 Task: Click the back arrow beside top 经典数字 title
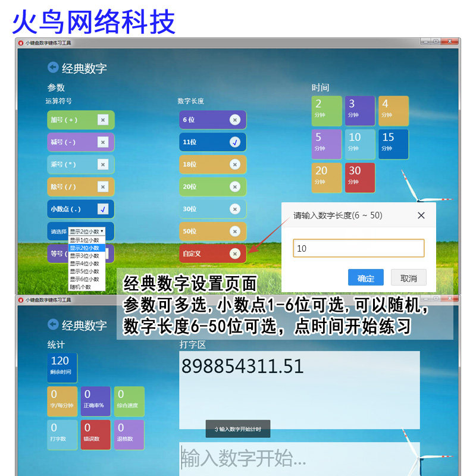(x=53, y=67)
